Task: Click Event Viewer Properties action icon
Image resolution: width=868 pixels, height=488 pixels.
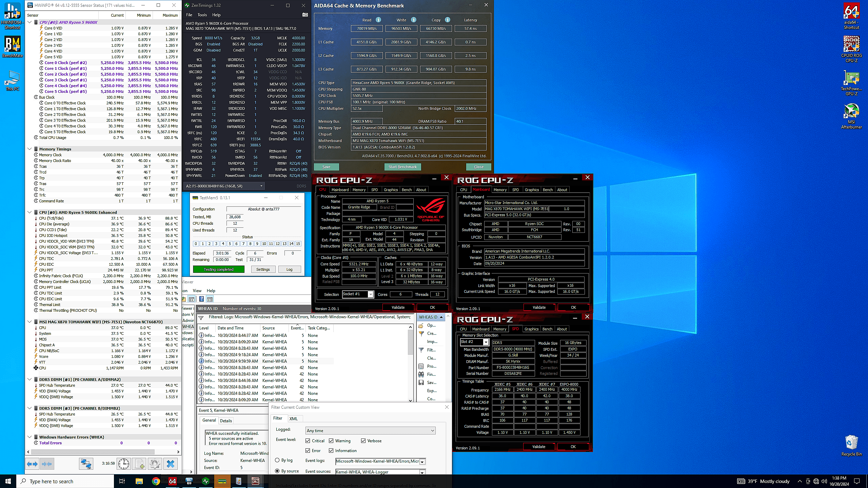Action: click(421, 366)
